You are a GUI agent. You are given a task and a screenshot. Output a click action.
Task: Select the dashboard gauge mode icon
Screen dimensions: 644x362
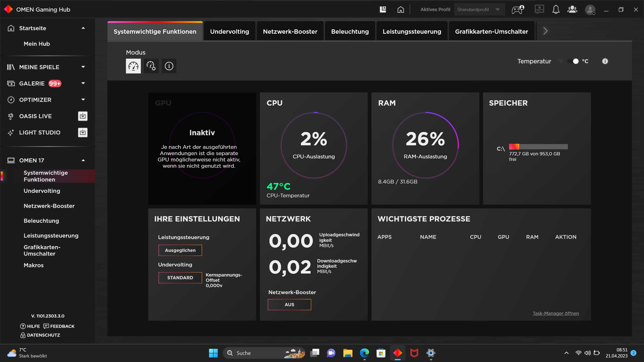coord(133,66)
